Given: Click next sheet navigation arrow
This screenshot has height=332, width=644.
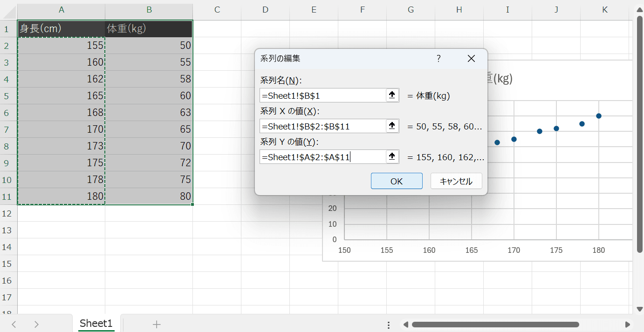Looking at the screenshot, I should pos(36,325).
